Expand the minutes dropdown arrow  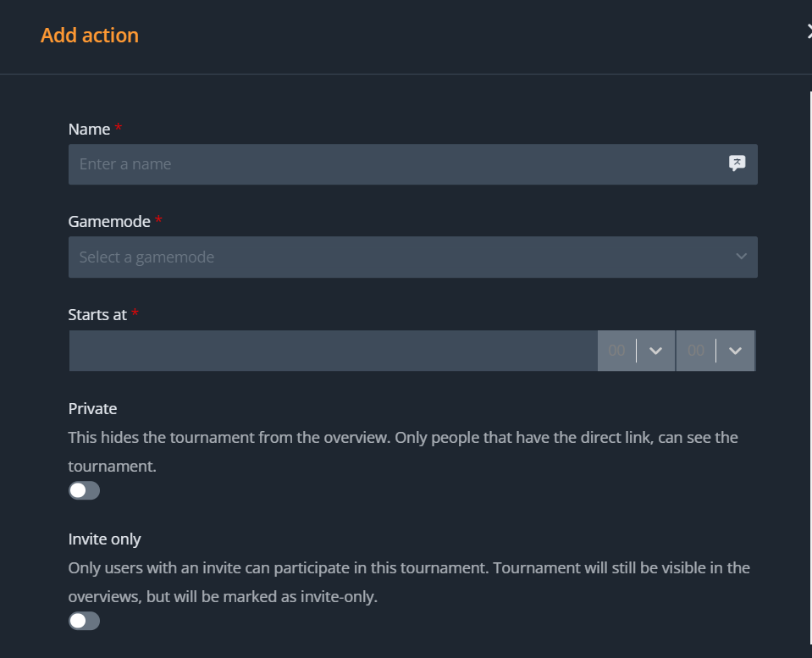coord(735,351)
